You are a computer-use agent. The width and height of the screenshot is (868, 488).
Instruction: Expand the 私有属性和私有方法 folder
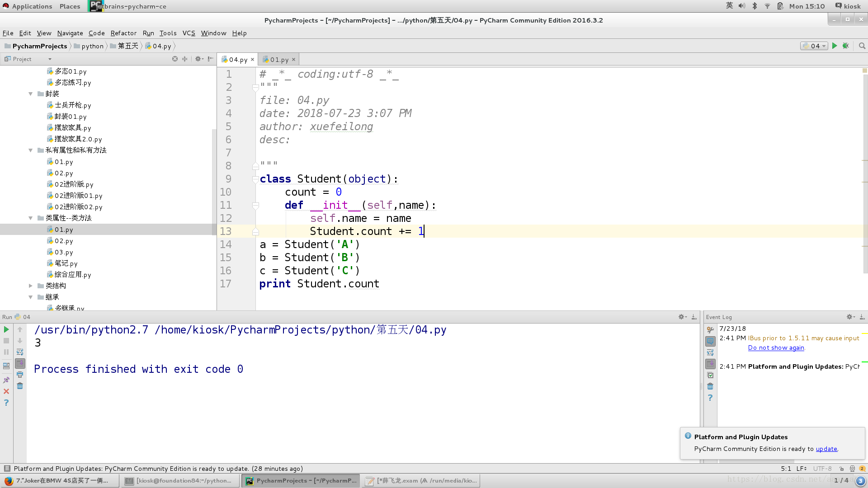32,150
